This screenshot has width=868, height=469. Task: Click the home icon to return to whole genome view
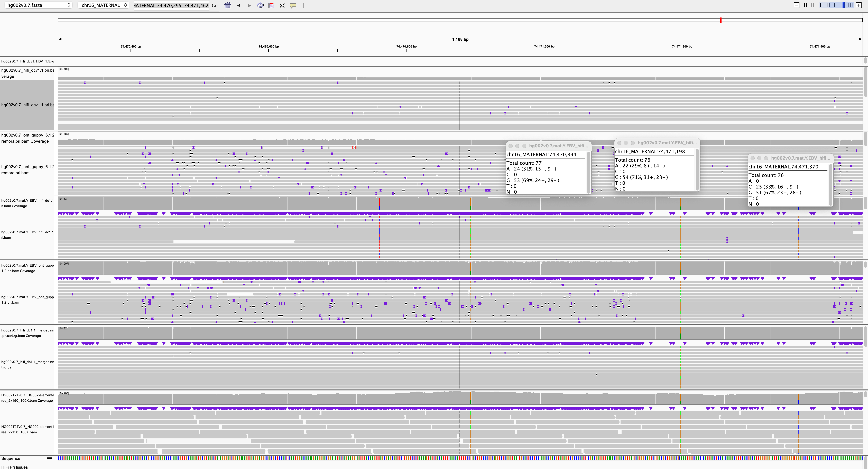pyautogui.click(x=228, y=5)
